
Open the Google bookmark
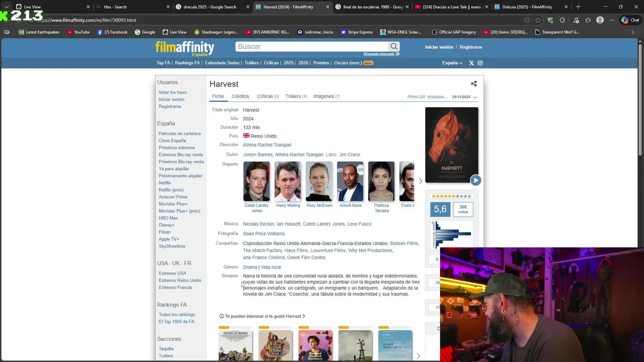point(145,32)
